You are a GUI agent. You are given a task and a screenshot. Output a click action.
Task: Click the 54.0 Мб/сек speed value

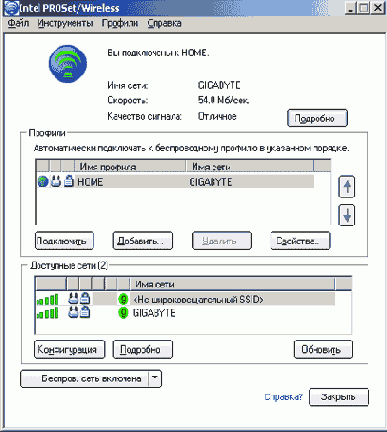[223, 100]
